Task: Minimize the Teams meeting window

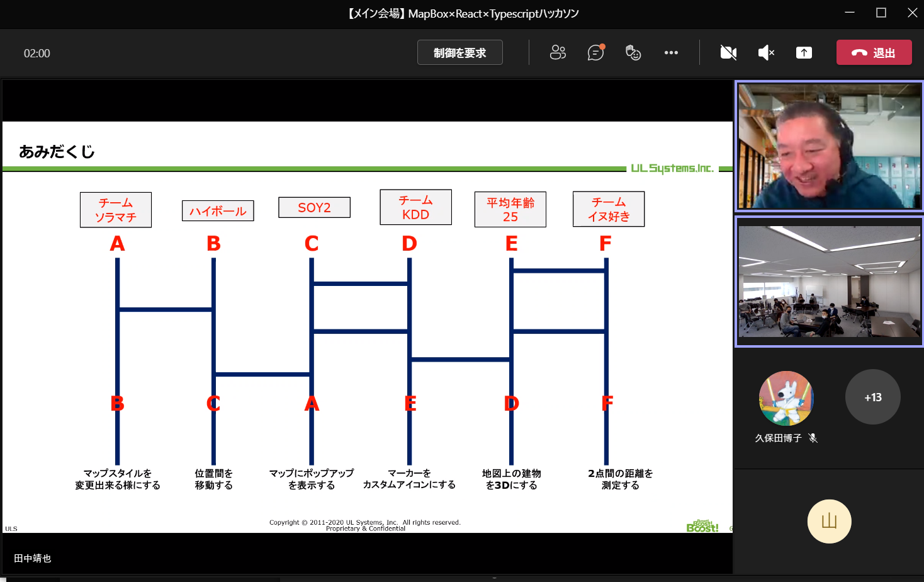Action: point(850,13)
